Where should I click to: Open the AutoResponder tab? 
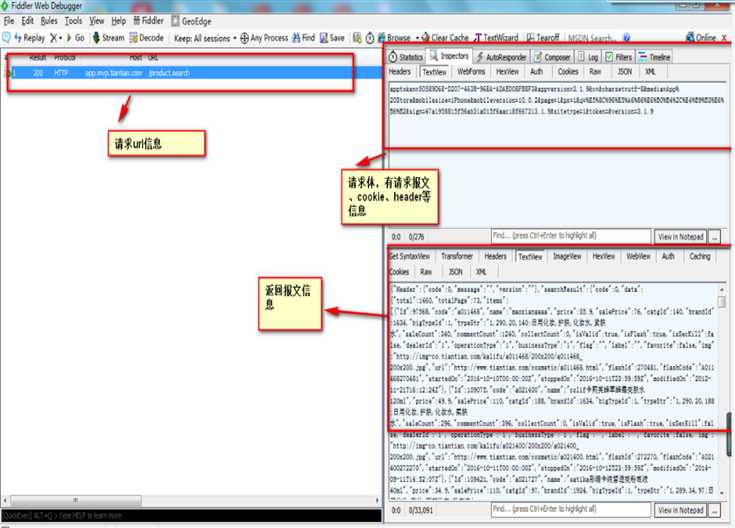[x=501, y=57]
